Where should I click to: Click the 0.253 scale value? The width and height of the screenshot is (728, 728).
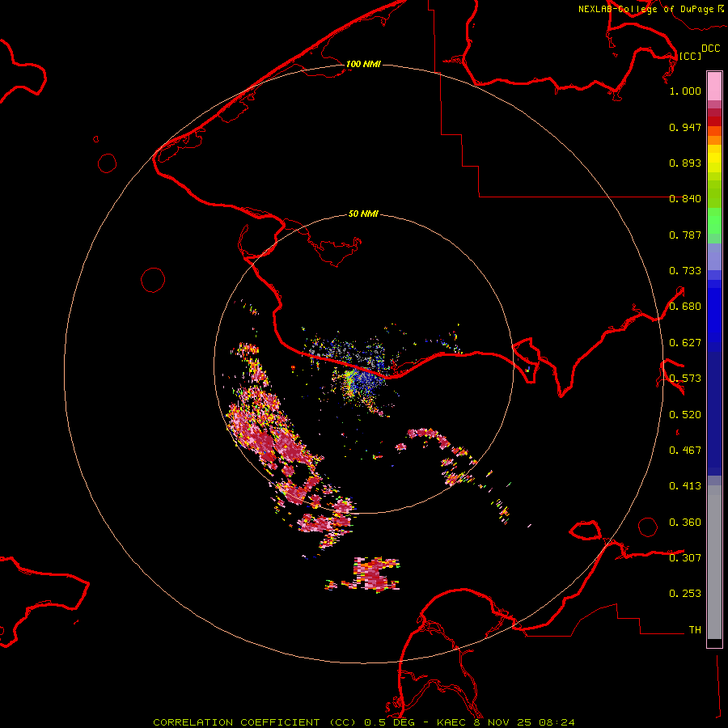coord(685,594)
